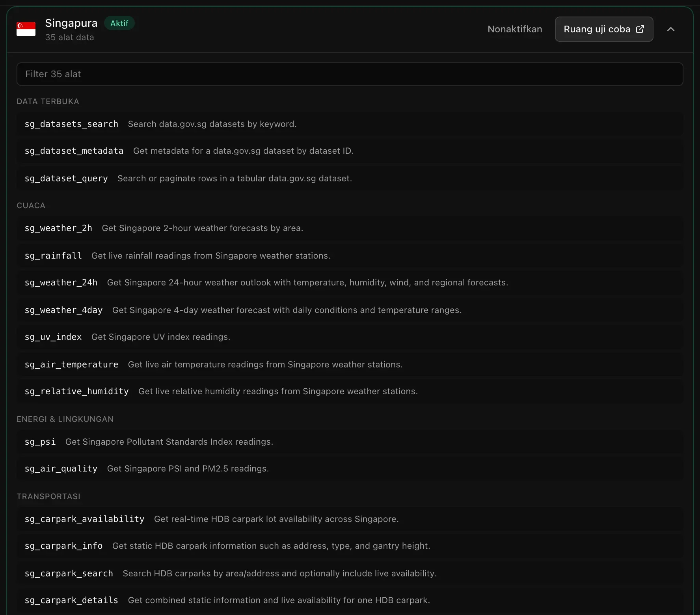Select the sg_dataset_query row
The image size is (700, 615).
click(x=350, y=178)
